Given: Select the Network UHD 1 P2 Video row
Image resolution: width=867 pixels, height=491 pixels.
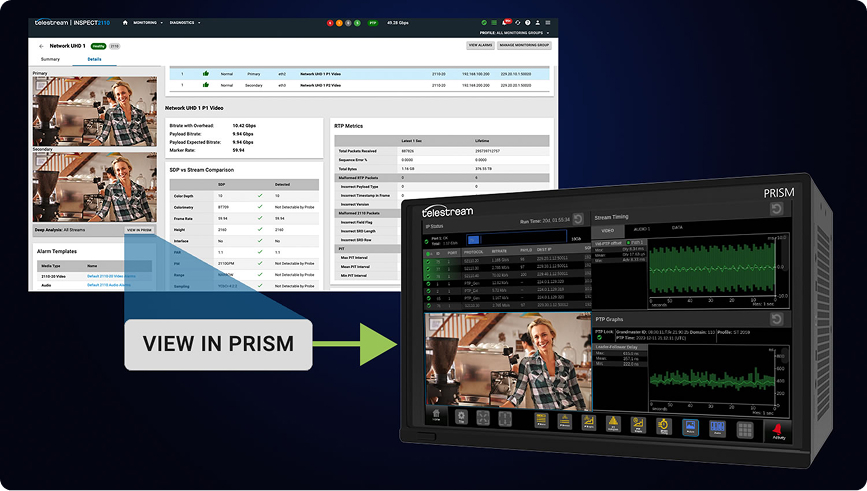Looking at the screenshot, I should click(359, 85).
